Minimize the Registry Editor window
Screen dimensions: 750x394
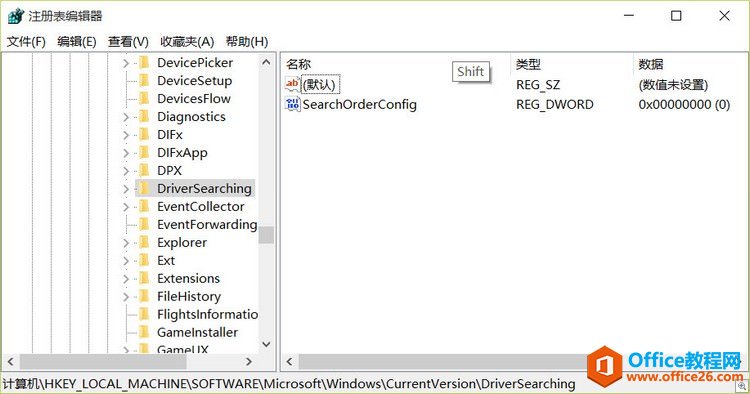[x=629, y=16]
